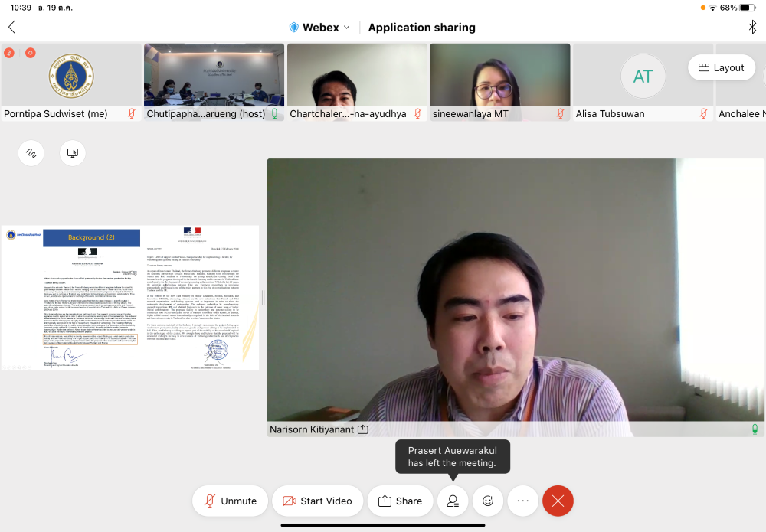Select Chutipapha host video thumbnail
This screenshot has width=766, height=532.
pyautogui.click(x=214, y=82)
